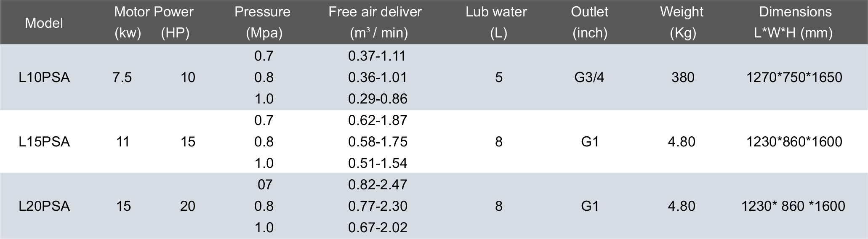Screen dimensions: 868x239
Task: Click the 20 HP value for L20PSA
Action: point(188,206)
